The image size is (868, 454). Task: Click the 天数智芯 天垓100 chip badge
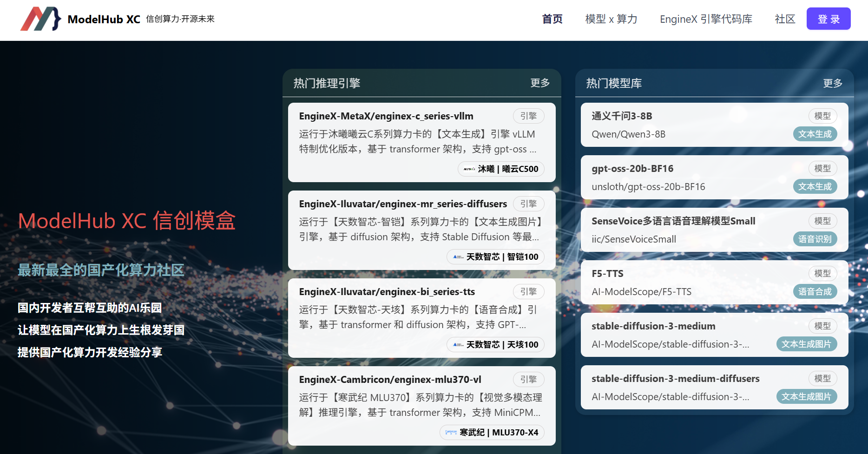tap(495, 345)
